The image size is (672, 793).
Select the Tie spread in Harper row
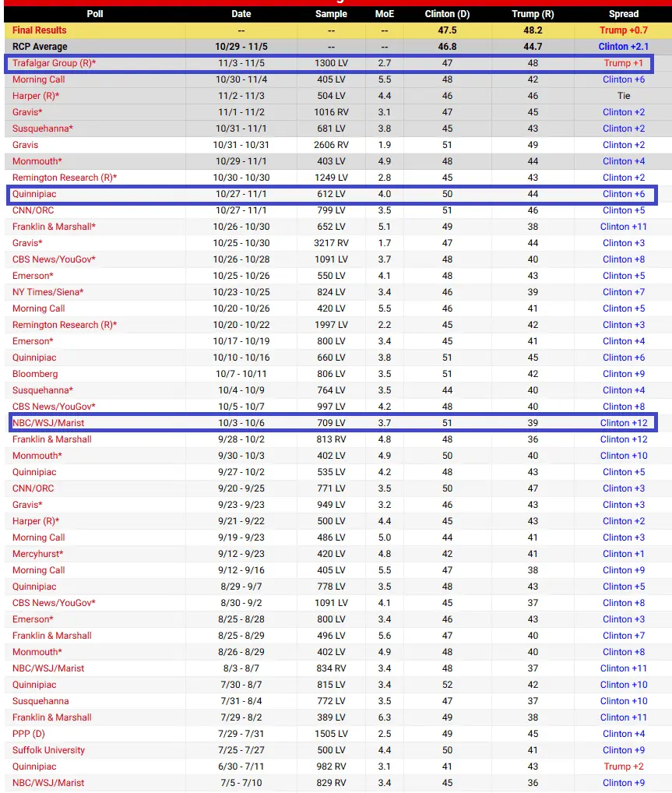pos(624,96)
